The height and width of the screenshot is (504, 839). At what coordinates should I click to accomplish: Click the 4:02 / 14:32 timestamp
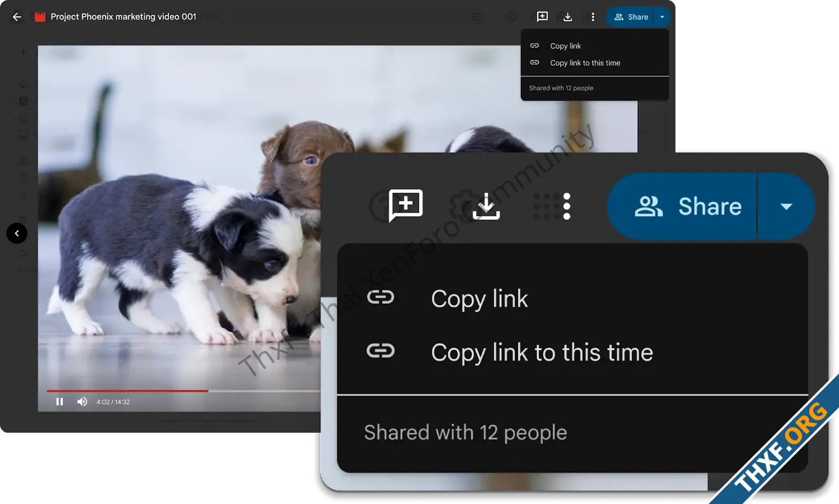(x=113, y=402)
